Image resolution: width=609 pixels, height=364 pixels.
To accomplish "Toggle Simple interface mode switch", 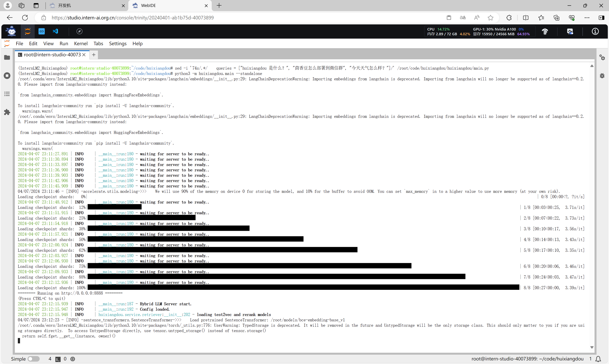I will (x=33, y=359).
